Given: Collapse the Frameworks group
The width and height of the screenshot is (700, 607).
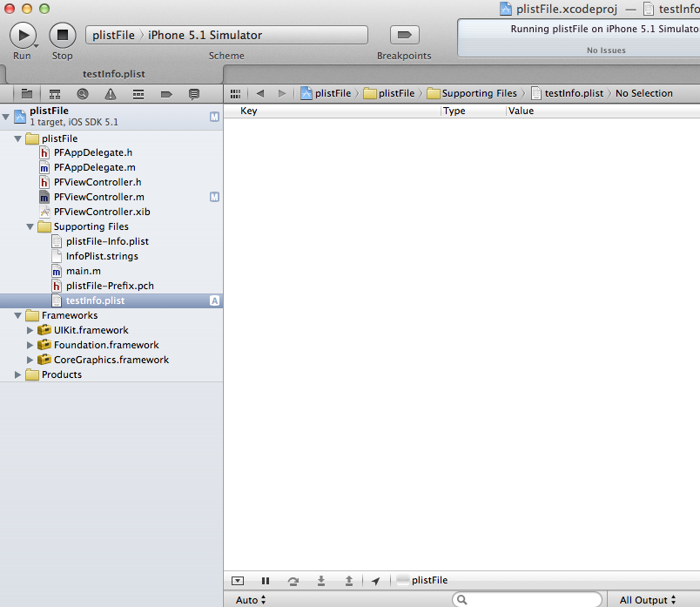Looking at the screenshot, I should pos(18,316).
